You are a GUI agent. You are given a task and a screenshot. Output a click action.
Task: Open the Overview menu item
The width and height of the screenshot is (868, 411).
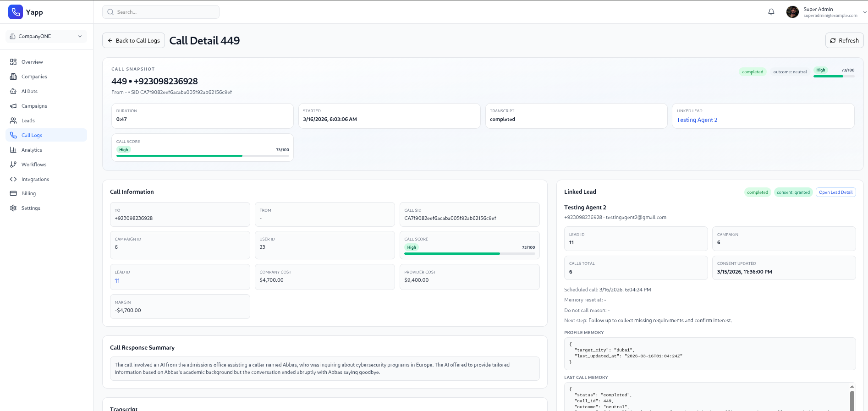click(x=46, y=62)
